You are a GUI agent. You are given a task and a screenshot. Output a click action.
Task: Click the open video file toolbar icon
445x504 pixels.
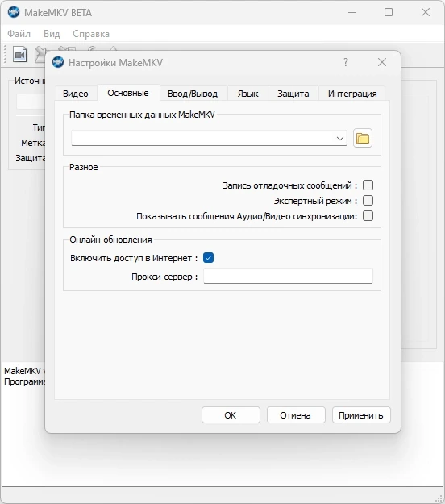click(19, 54)
